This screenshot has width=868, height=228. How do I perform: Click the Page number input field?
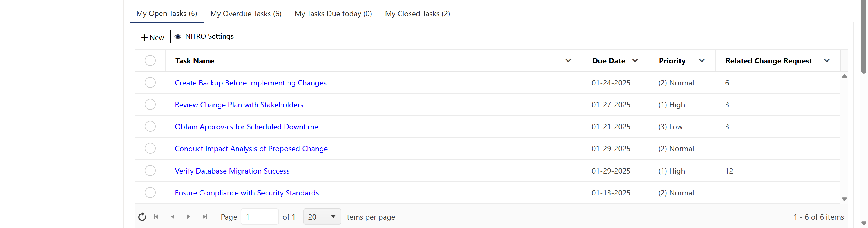tap(260, 217)
